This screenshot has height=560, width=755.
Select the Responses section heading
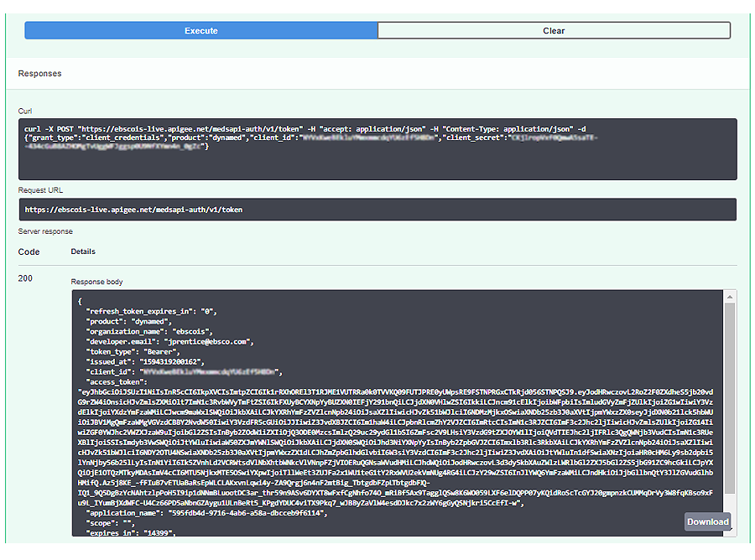(39, 74)
